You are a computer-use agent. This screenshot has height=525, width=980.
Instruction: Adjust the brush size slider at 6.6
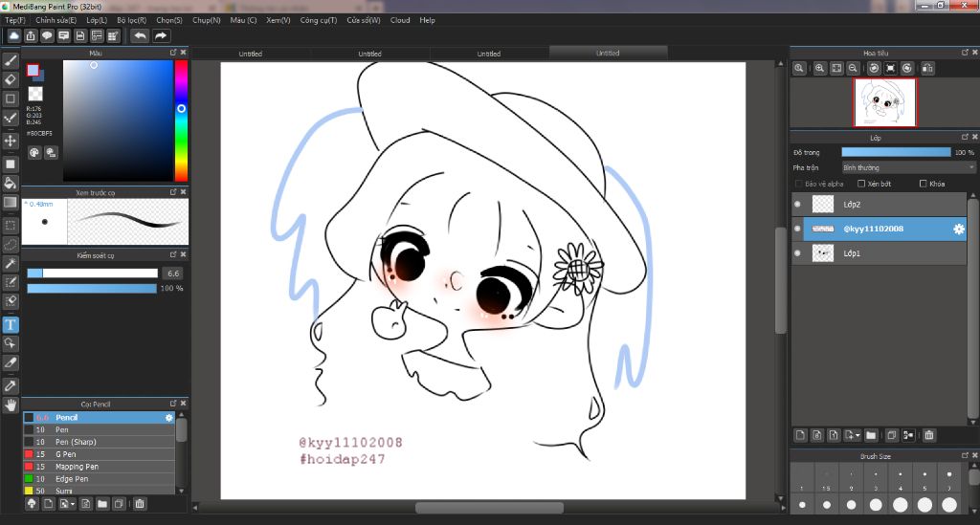click(x=93, y=273)
